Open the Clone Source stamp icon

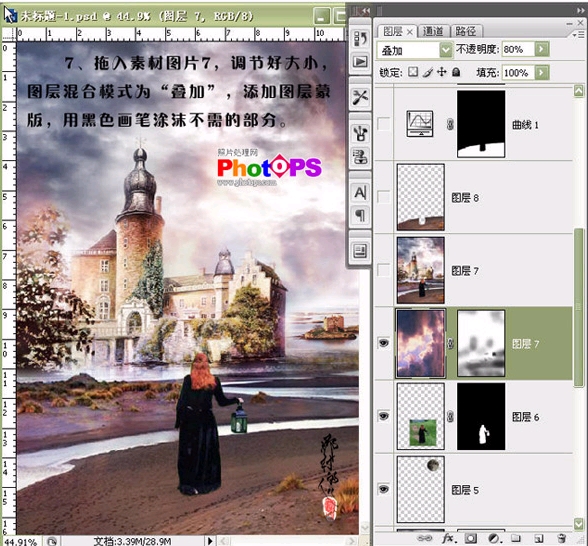click(x=360, y=157)
